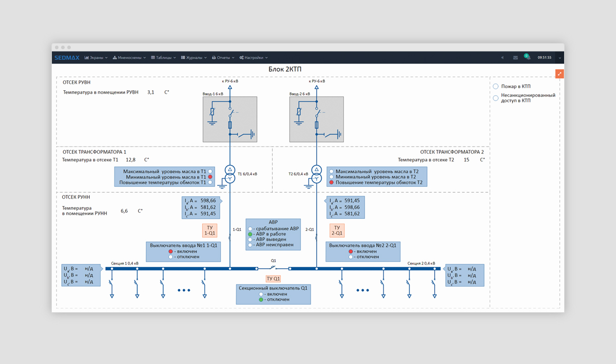The width and height of the screenshot is (616, 364).
Task: Click the SEDMAX logo
Action: coord(67,58)
